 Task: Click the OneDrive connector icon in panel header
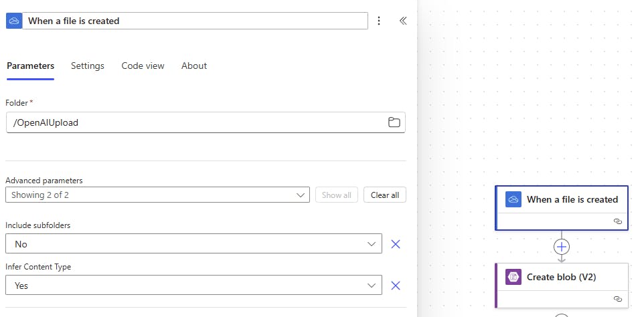point(13,21)
